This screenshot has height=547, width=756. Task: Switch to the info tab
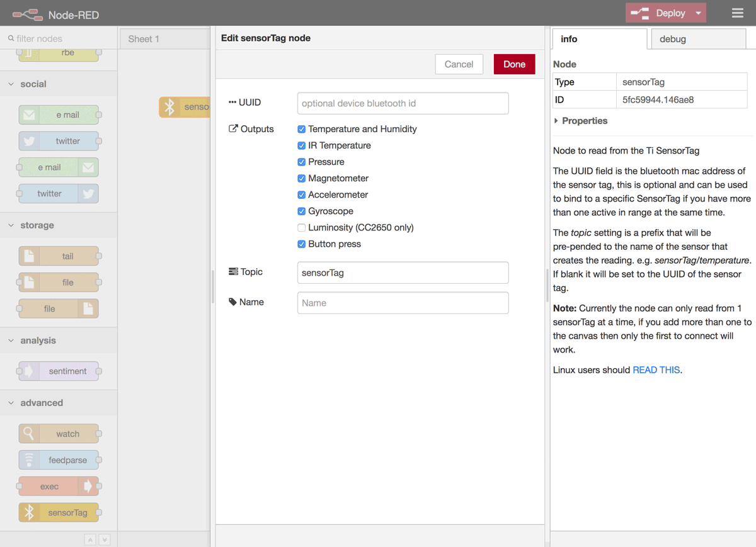599,39
